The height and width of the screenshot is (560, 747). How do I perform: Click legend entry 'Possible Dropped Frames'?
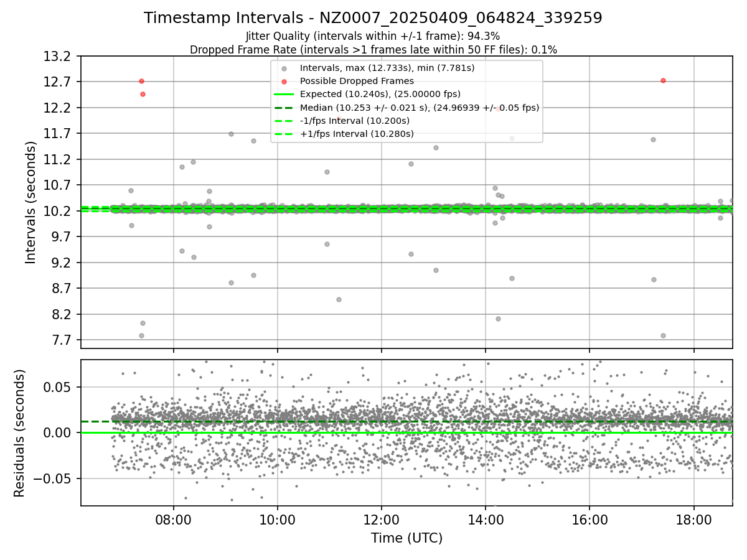click(x=357, y=81)
